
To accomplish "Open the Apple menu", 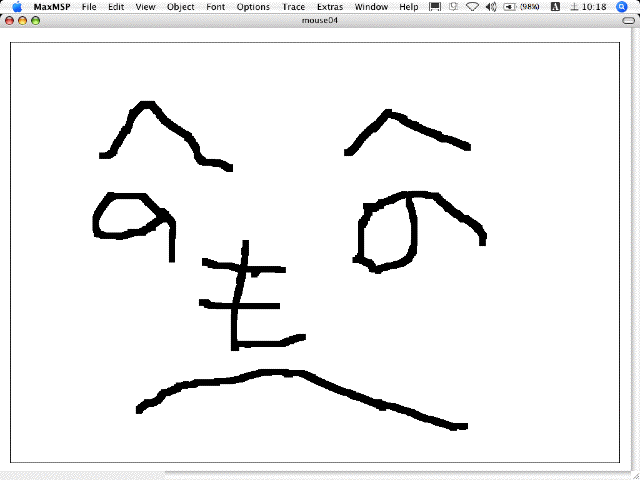I will coord(17,7).
